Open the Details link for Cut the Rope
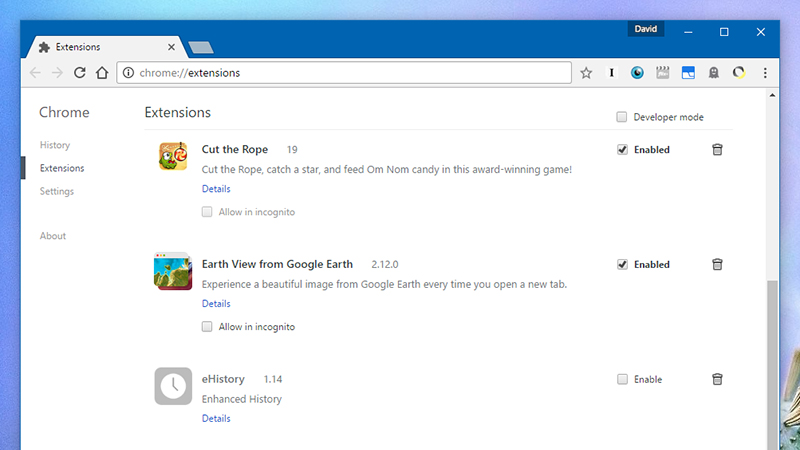The height and width of the screenshot is (450, 800). 216,189
